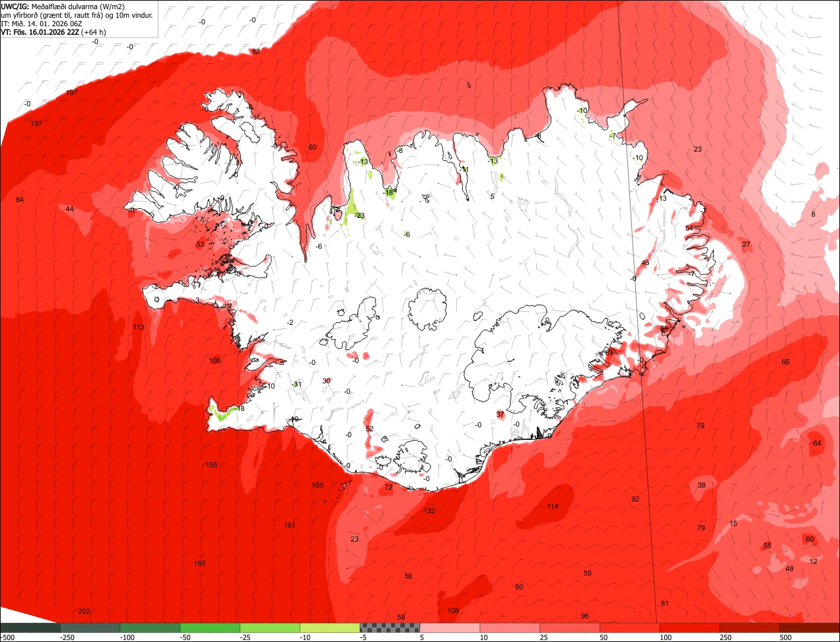Click the map value '202'
Screen dimensions: 840x642
click(x=84, y=611)
